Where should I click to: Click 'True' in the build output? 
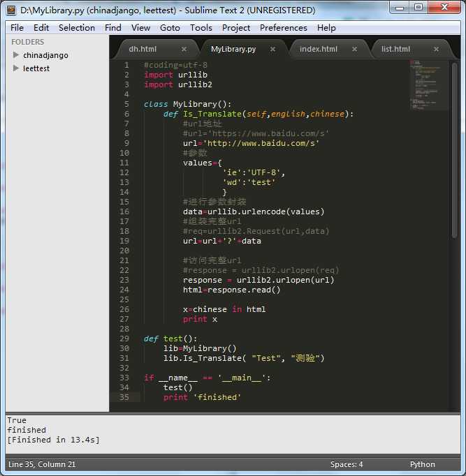pyautogui.click(x=17, y=420)
